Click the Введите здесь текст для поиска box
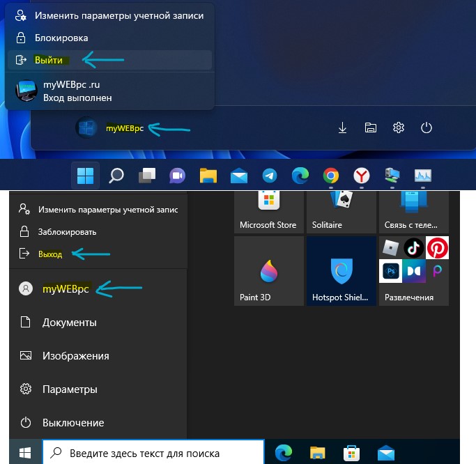This screenshot has height=464, width=476. [x=153, y=453]
